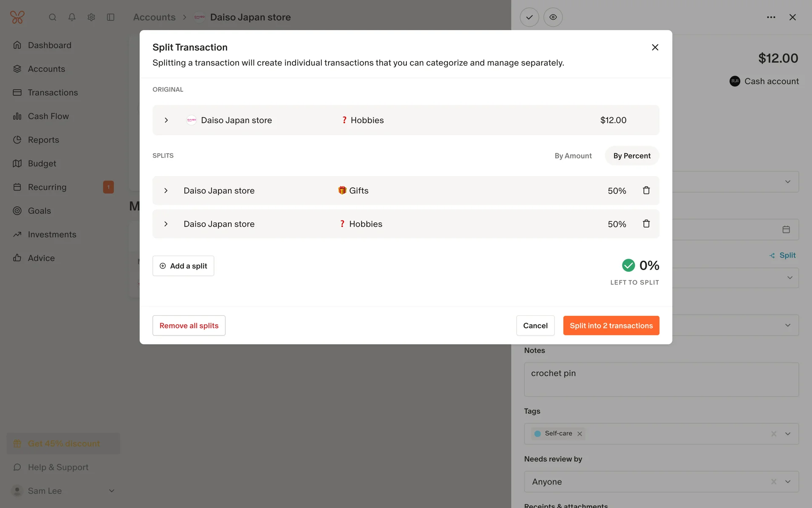Click Remove all splits
The image size is (812, 508).
click(189, 326)
